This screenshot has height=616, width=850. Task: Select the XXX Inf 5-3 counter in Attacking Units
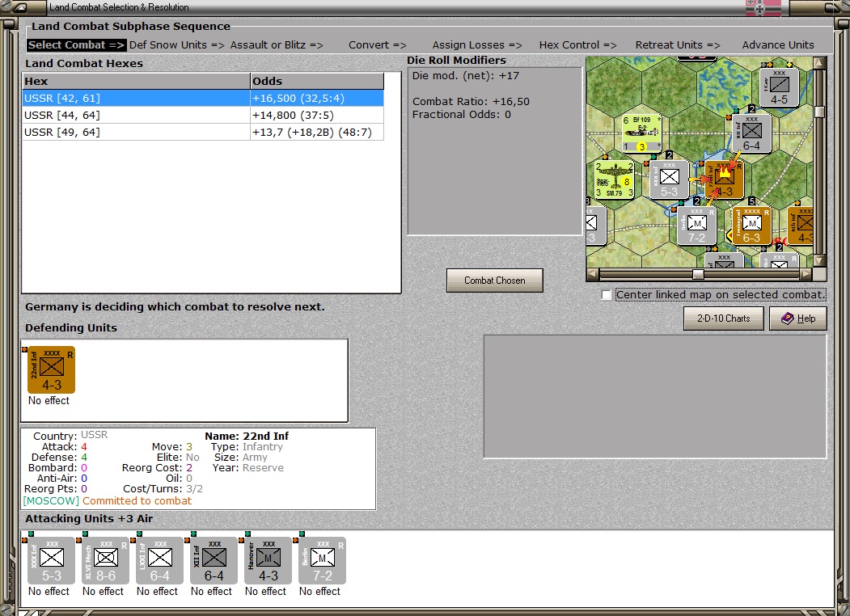click(52, 561)
